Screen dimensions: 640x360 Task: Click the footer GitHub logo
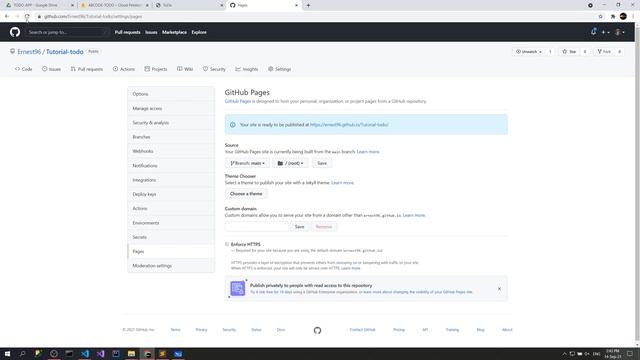(x=318, y=330)
